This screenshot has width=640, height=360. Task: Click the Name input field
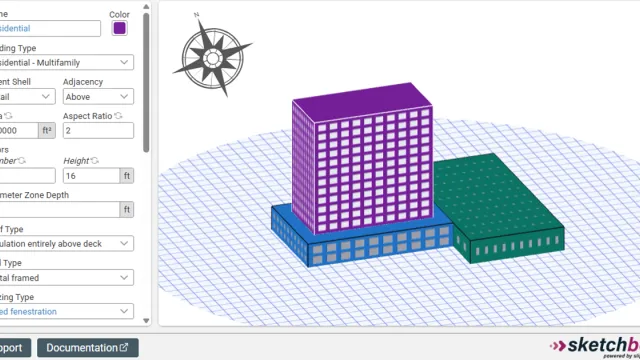coord(50,29)
